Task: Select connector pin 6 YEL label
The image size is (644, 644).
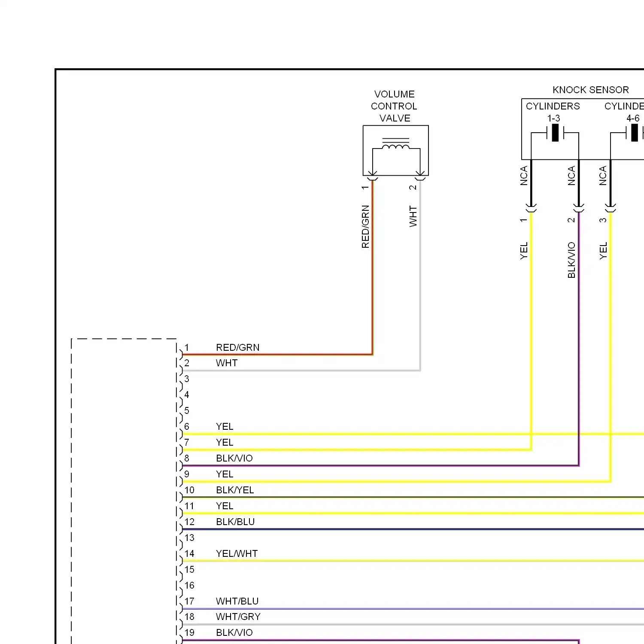Action: pyautogui.click(x=225, y=427)
